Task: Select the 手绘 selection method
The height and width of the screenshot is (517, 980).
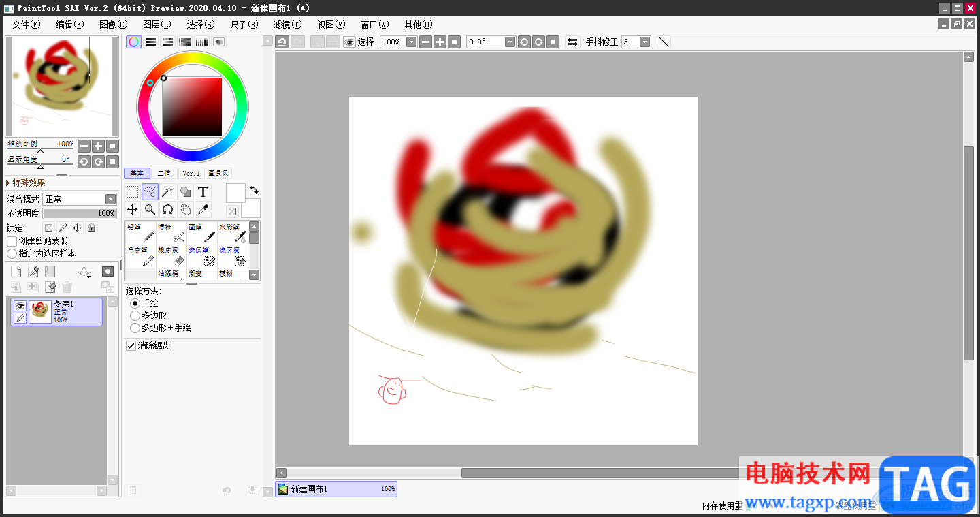Action: pos(135,303)
